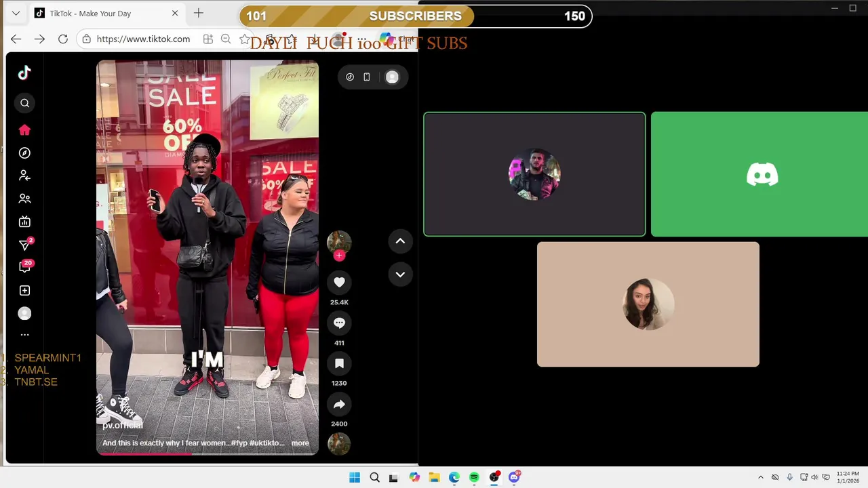Click the #fyp hashtag in caption
Image resolution: width=868 pixels, height=488 pixels.
click(239, 443)
